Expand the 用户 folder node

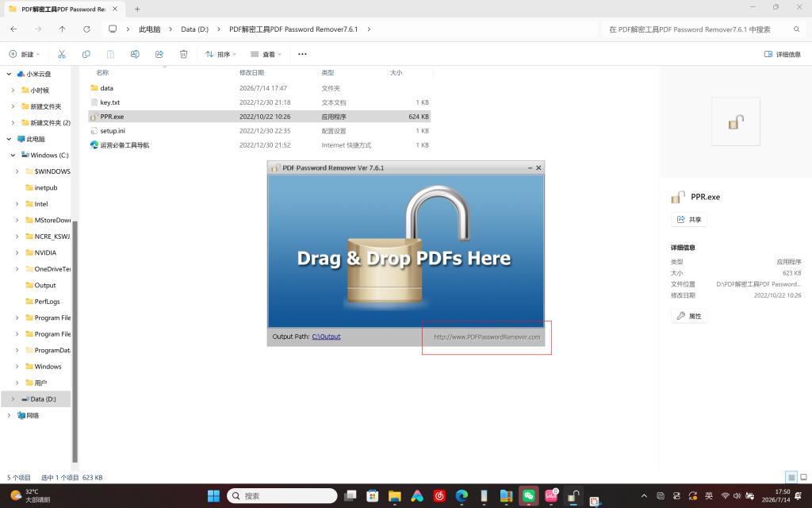coord(17,383)
